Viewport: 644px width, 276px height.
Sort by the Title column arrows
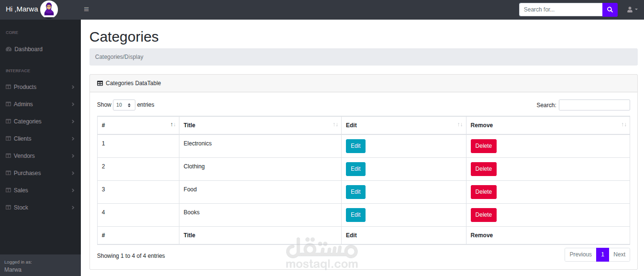335,125
